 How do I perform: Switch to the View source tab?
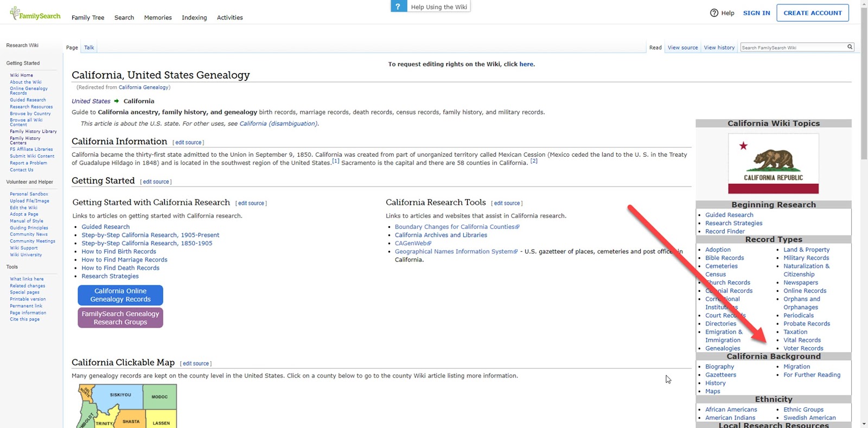coord(682,48)
